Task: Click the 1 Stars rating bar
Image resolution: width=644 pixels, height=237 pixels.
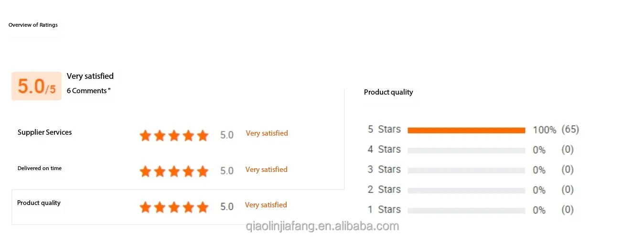Action: (x=466, y=210)
